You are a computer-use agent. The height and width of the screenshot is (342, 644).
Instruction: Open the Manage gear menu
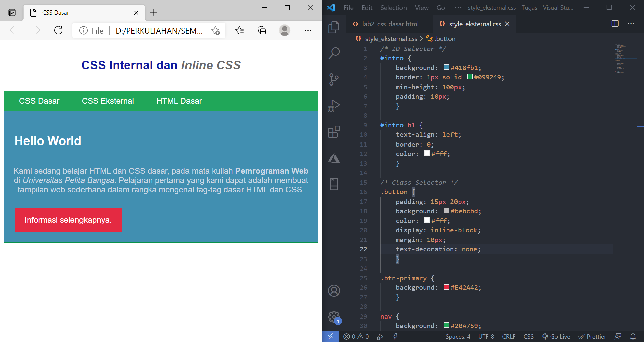(x=334, y=317)
